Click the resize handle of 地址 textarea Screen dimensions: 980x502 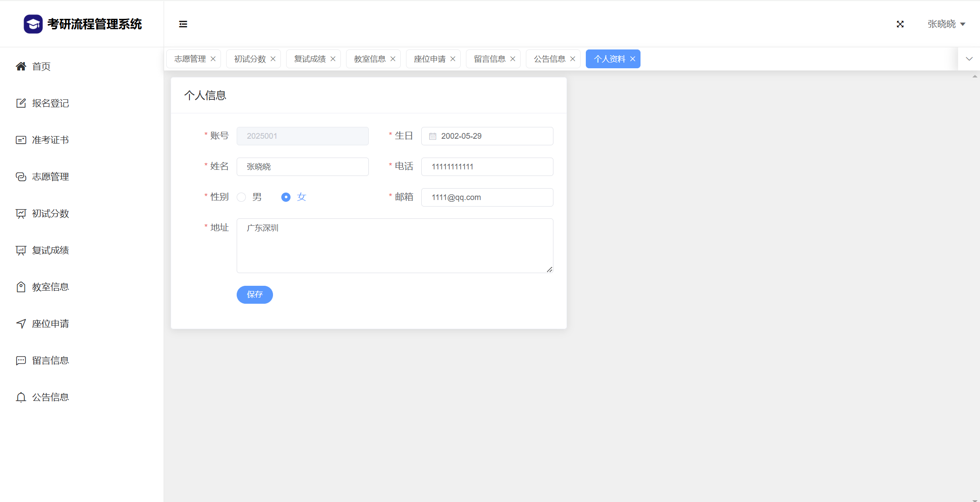tap(549, 269)
